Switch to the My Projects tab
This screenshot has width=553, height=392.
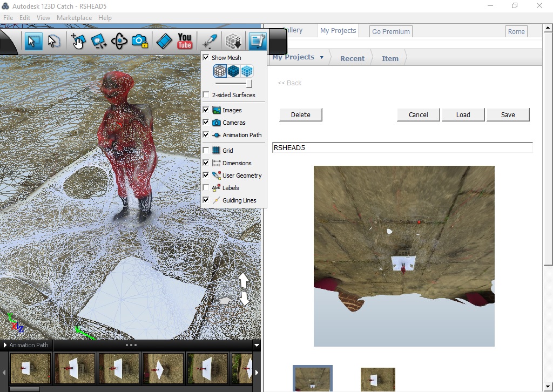(338, 31)
